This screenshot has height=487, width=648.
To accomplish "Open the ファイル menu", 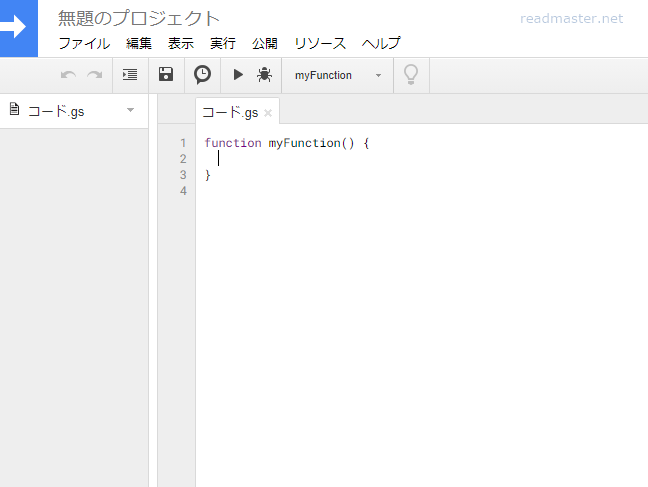I will click(x=84, y=43).
